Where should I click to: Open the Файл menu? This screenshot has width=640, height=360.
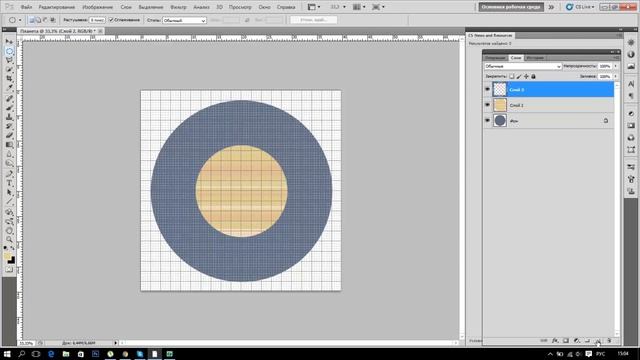[x=26, y=7]
